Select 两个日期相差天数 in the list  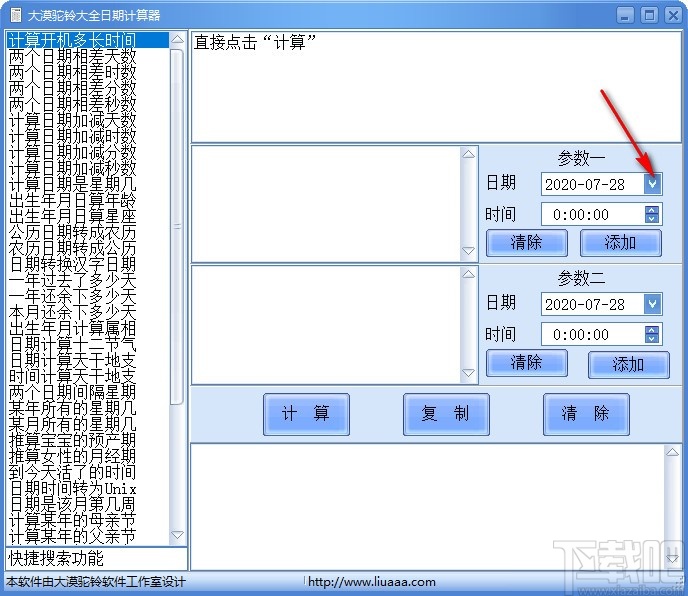click(x=87, y=56)
